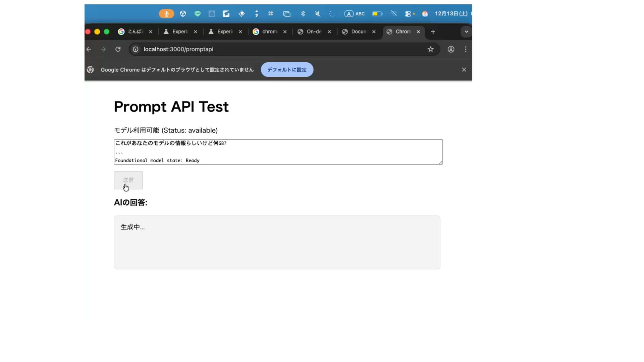644x362 pixels.
Task: Click the デフォルトに設定 button
Action: click(x=287, y=70)
